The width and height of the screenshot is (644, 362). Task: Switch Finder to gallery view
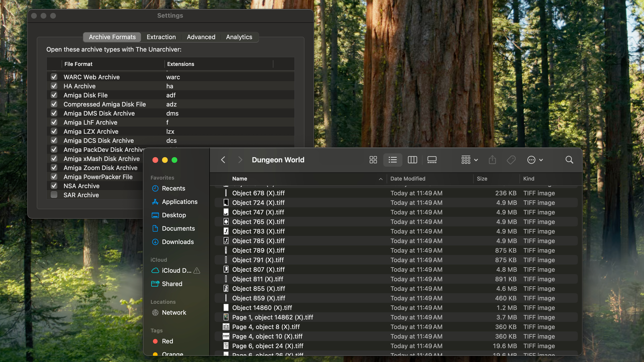coord(432,160)
